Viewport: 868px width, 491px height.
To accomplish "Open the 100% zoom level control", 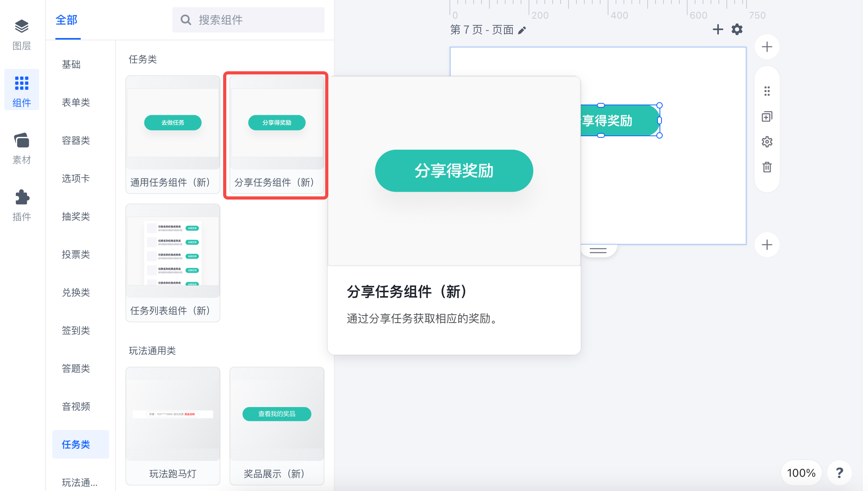I will [x=801, y=473].
